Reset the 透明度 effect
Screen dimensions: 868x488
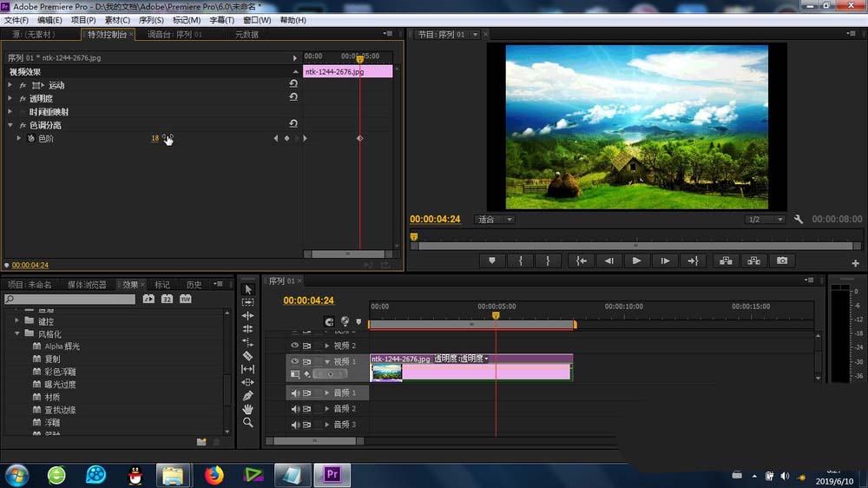(x=293, y=97)
